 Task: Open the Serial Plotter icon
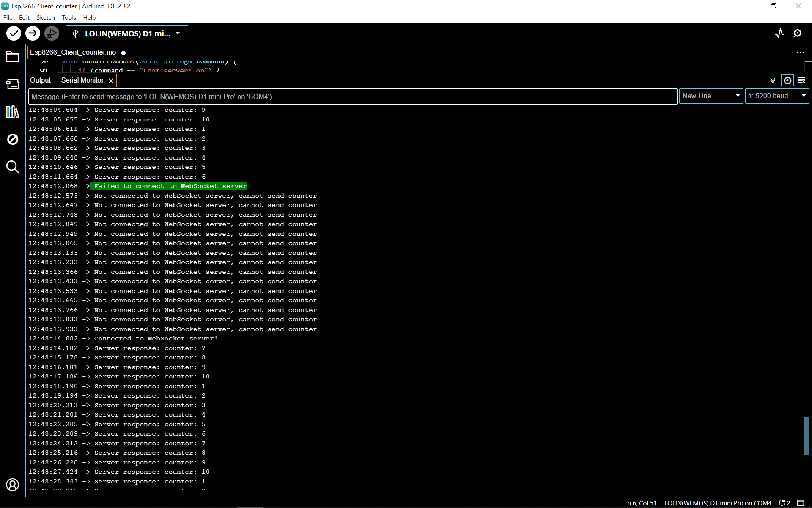[x=779, y=33]
